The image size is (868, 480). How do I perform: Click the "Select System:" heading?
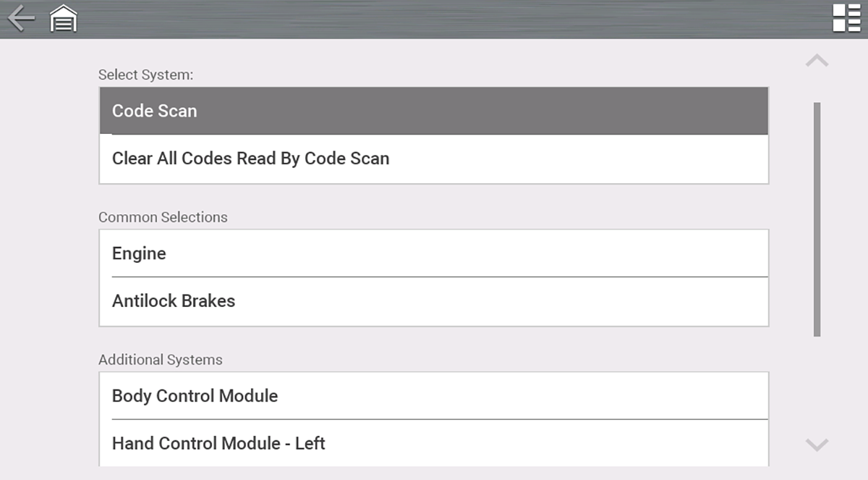(145, 75)
